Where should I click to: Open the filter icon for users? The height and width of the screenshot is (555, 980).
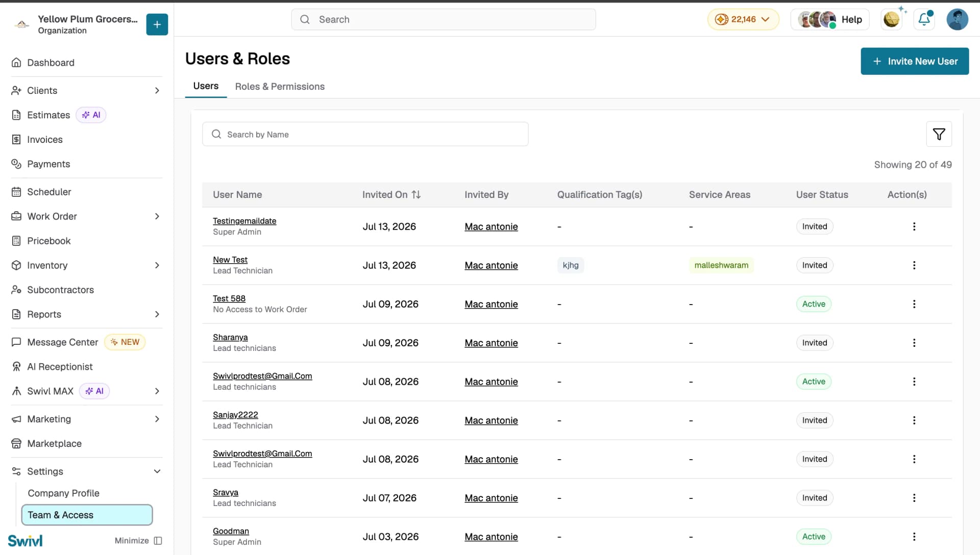click(939, 134)
